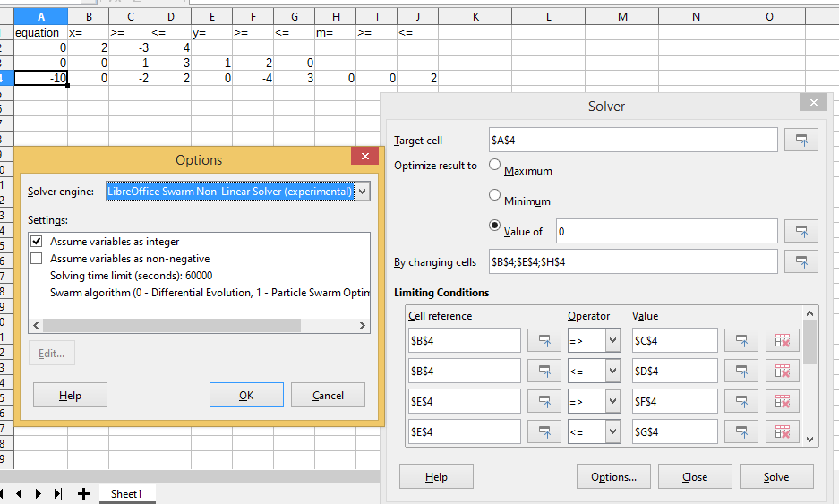Go to last sheet tab arrow
This screenshot has width=839, height=504.
[x=58, y=493]
